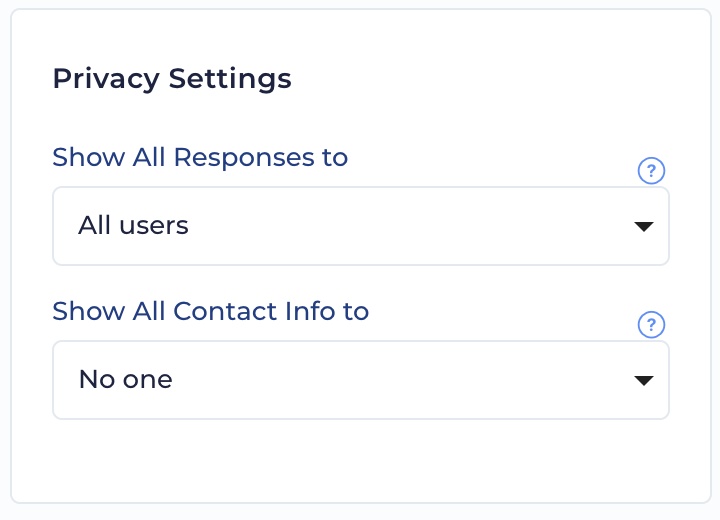Click the Show All Contact Info to label

211,311
